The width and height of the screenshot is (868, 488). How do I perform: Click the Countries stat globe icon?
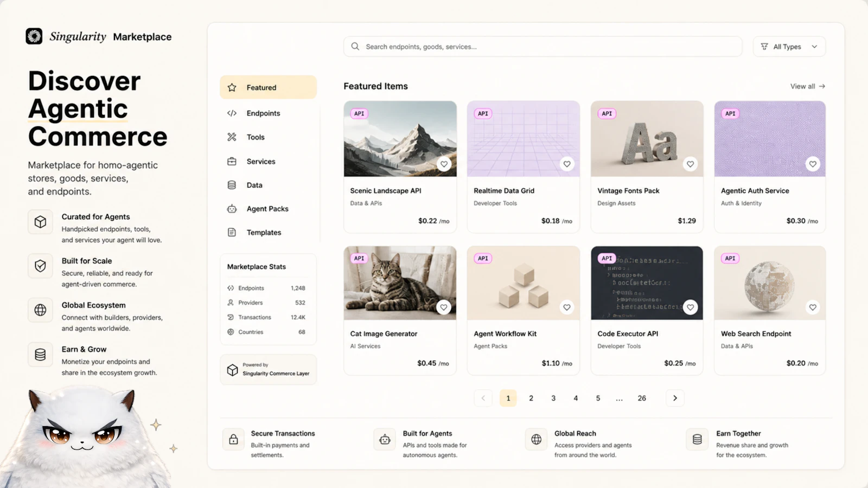231,332
